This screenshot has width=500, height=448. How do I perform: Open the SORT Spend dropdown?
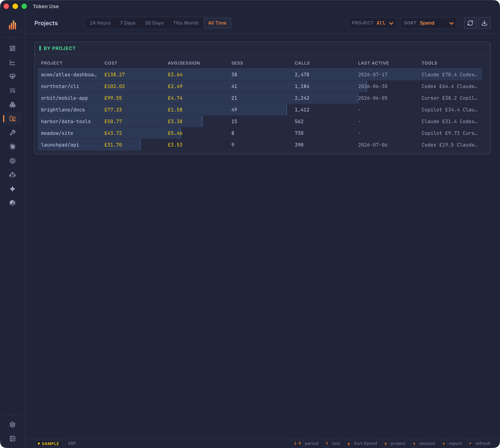[429, 23]
